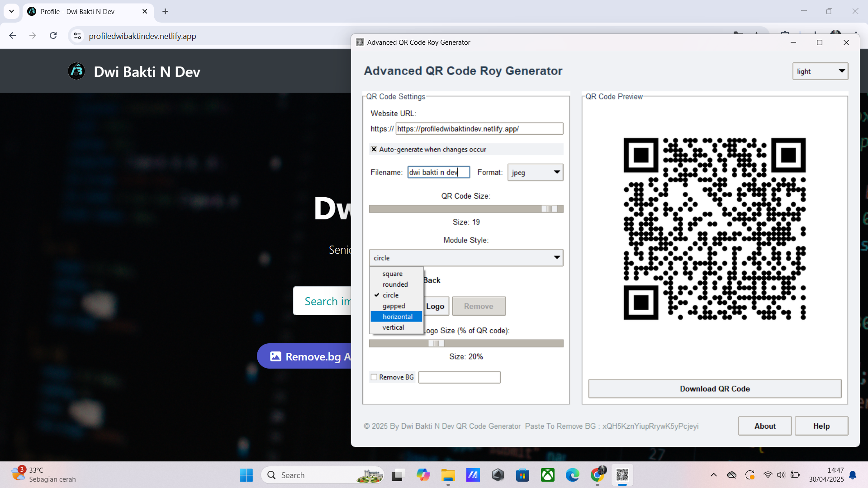Image resolution: width=868 pixels, height=488 pixels.
Task: Enable the Remove BG checkbox
Action: pyautogui.click(x=374, y=377)
